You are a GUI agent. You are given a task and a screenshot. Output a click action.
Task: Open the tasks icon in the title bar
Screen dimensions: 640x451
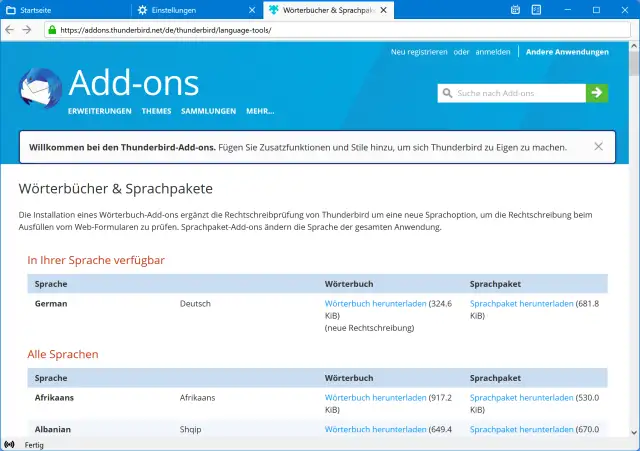(x=536, y=10)
